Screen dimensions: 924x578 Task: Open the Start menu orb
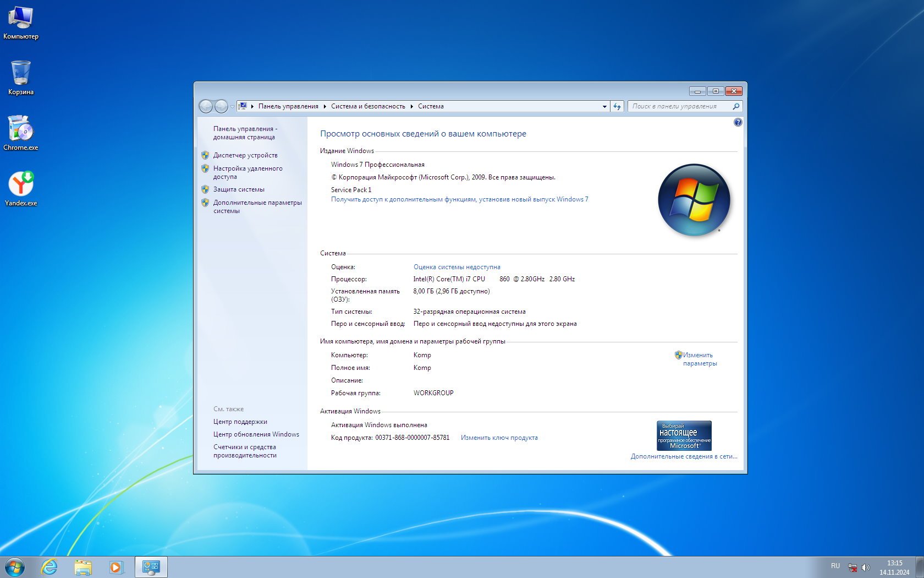(x=15, y=566)
